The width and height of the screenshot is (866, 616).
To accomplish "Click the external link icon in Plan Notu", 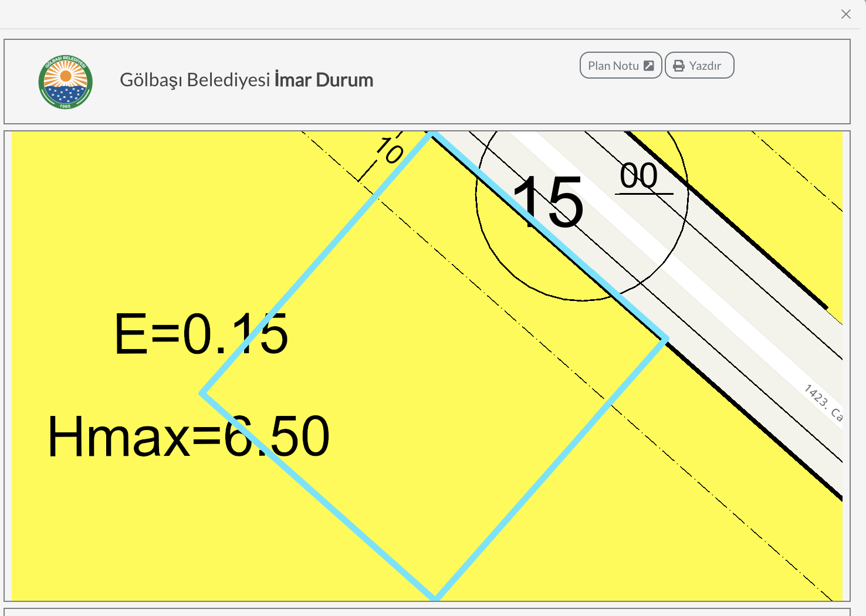I will [x=648, y=66].
